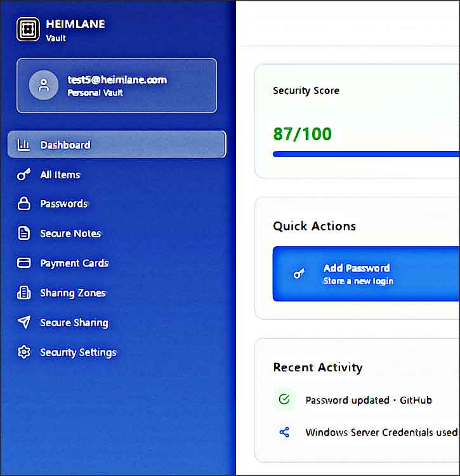The width and height of the screenshot is (460, 476).
Task: Open the Dashboard menu item
Action: (117, 144)
